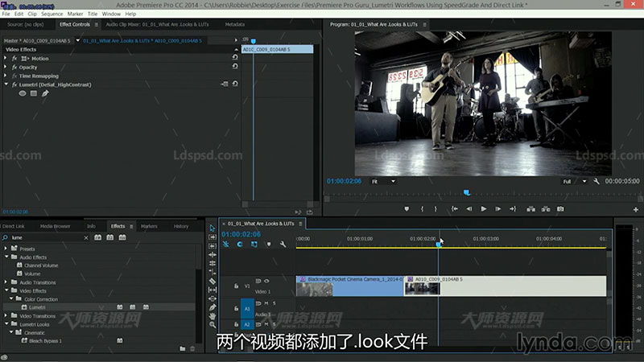Reset the Lumetri effect
This screenshot has height=362, width=644.
pyautogui.click(x=235, y=84)
